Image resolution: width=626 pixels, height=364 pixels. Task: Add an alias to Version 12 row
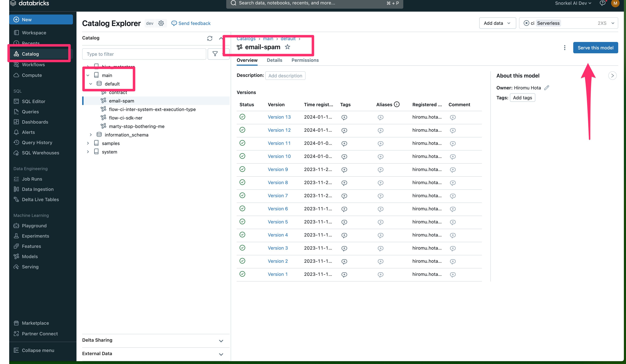tap(381, 130)
